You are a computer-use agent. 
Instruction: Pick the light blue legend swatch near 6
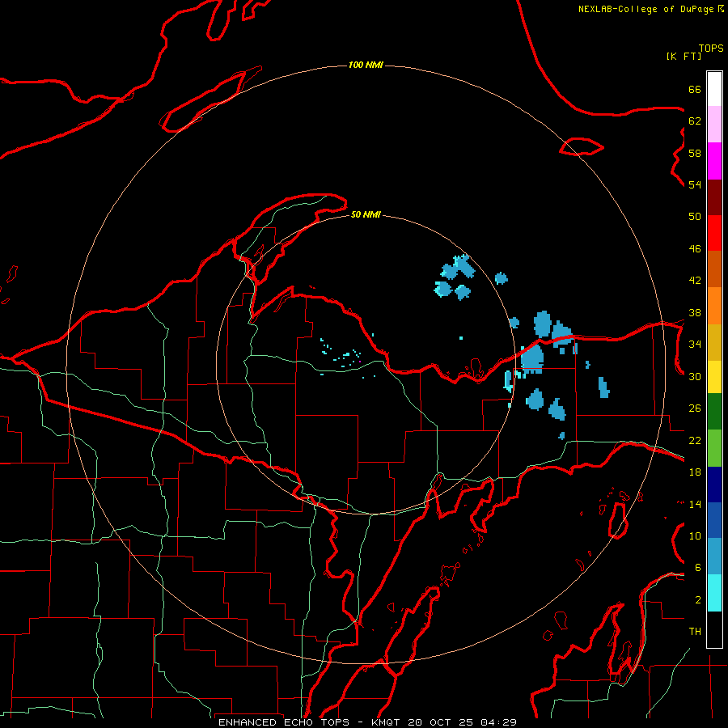coord(714,557)
